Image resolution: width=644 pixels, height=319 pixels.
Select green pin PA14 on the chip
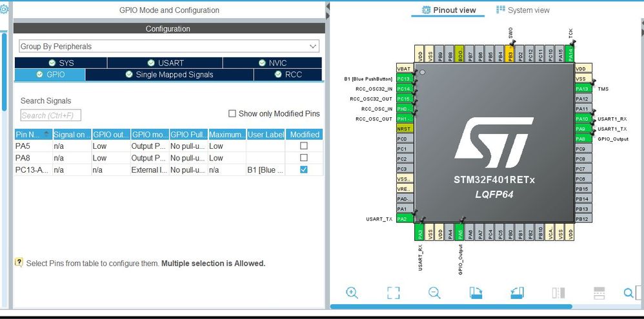point(570,53)
